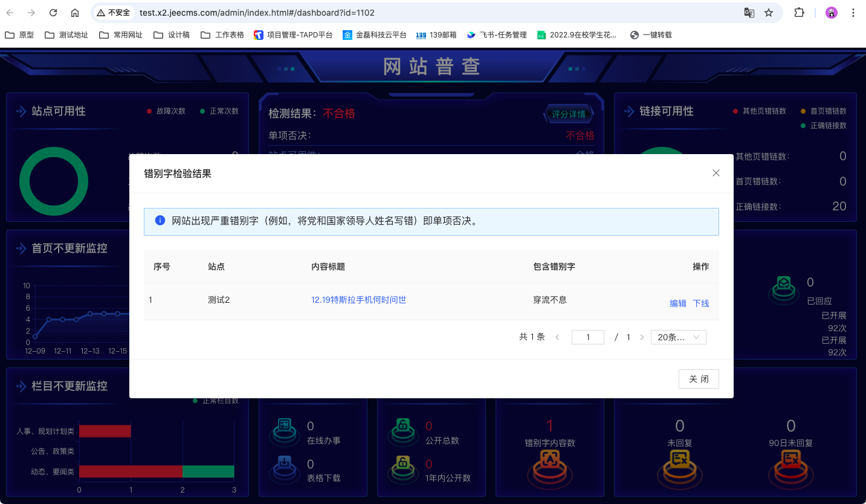This screenshot has height=504, width=866.
Task: Toggle the 其他页错链数 legend item
Action: pos(760,111)
